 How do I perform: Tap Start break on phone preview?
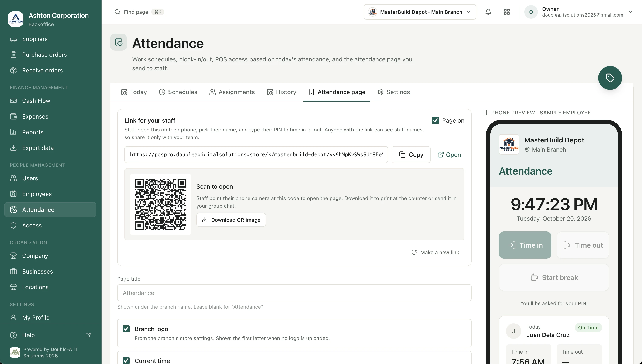554,278
